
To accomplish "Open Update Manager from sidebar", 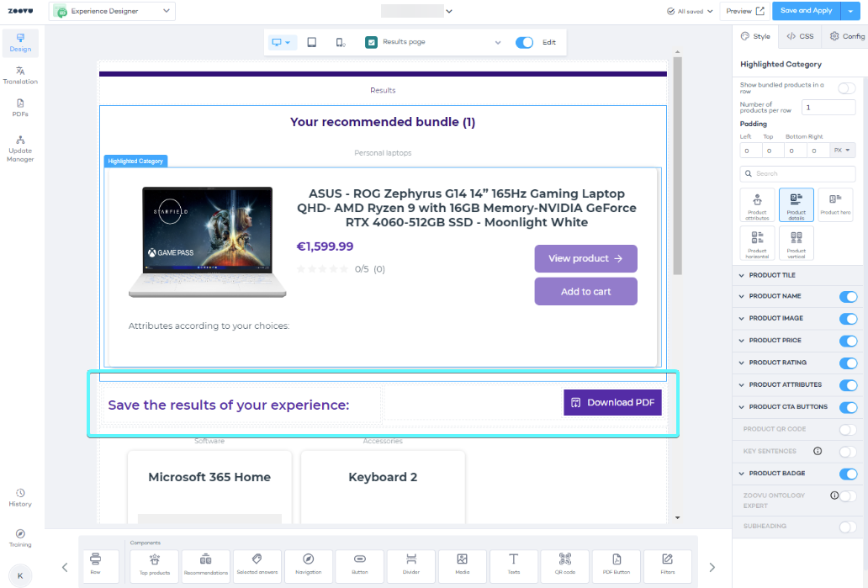I will click(x=20, y=149).
